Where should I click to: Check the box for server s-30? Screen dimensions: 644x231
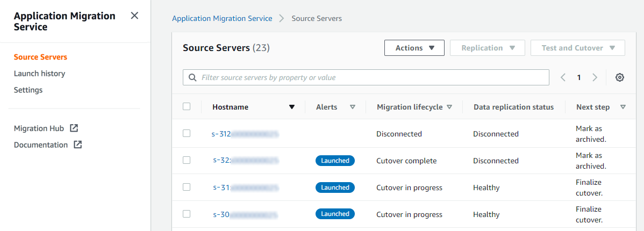[187, 214]
